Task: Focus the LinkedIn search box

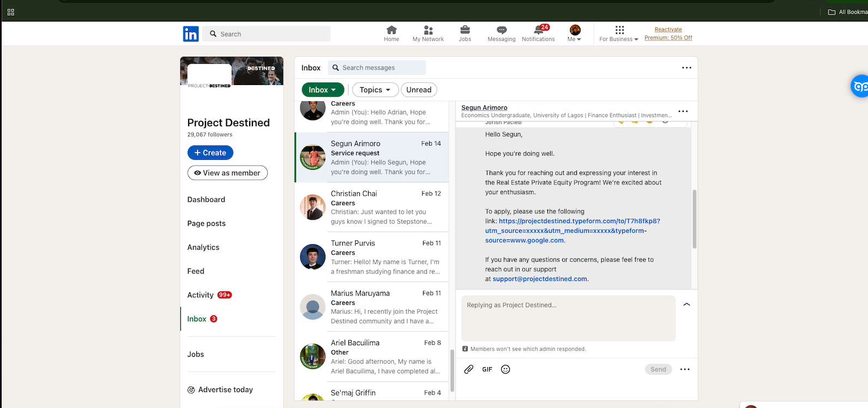Action: click(x=267, y=34)
